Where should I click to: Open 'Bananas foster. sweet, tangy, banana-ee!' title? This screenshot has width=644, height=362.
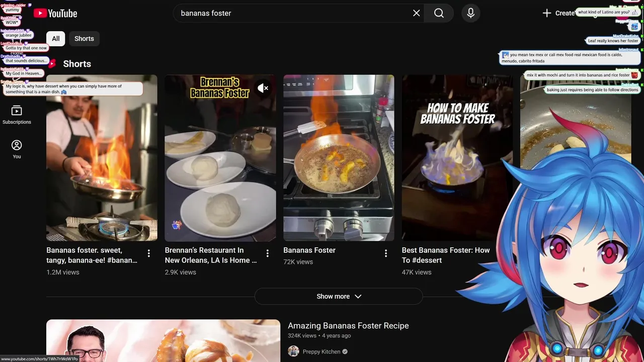92,255
